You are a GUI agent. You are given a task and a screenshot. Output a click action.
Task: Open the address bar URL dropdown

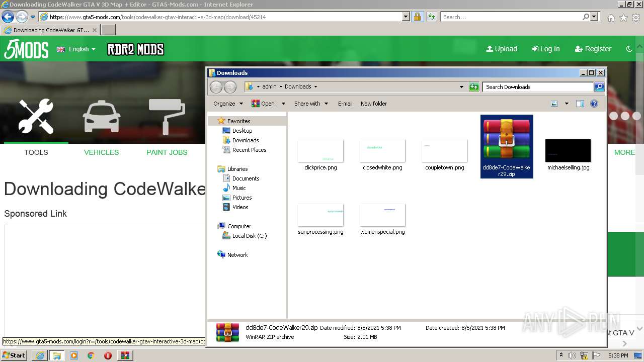(406, 17)
